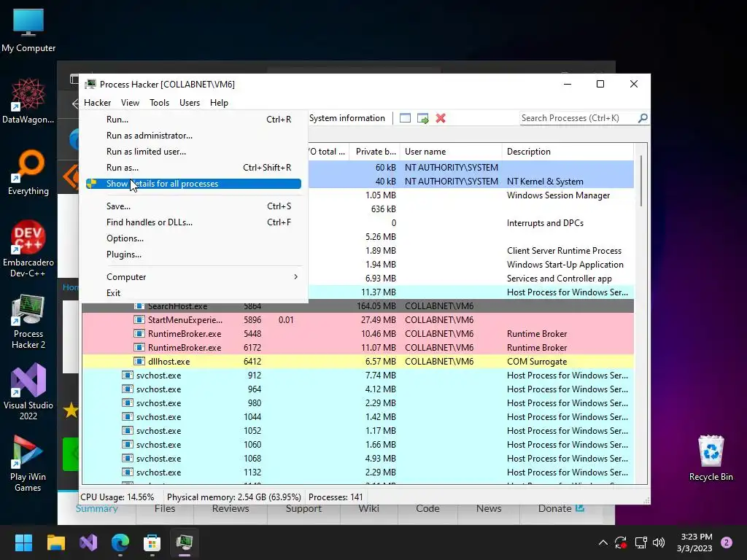
Task: Choose Run as administrator...
Action: [x=193, y=136]
